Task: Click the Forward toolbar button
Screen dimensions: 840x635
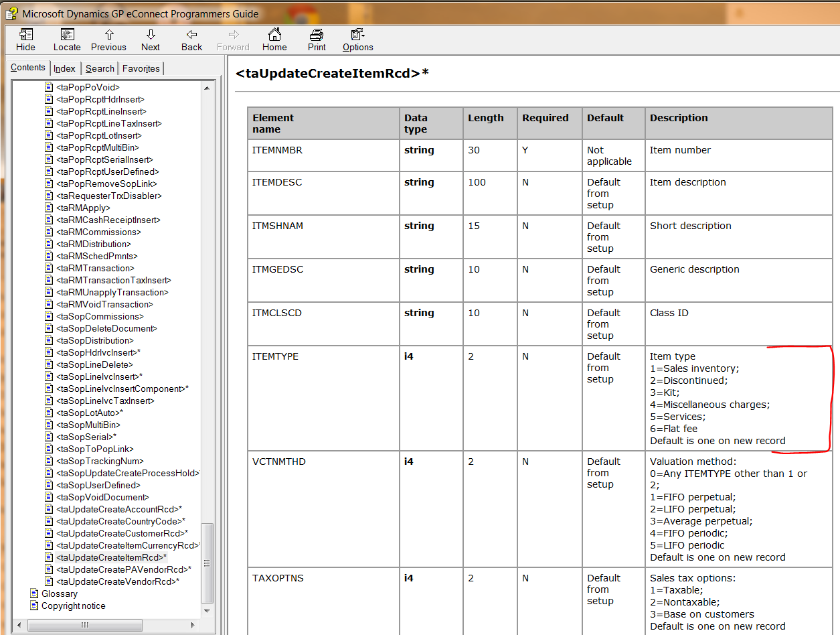Action: click(233, 40)
